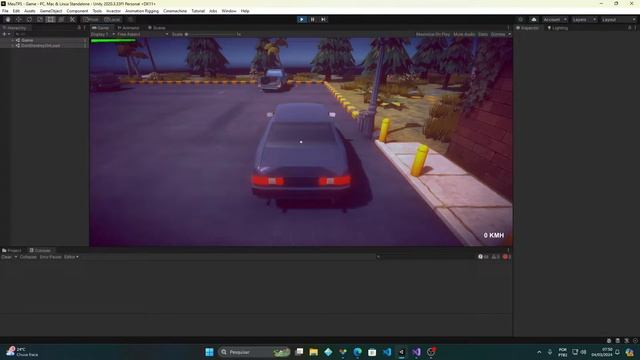The image size is (640, 360).
Task: Open the Display 1 dropdown
Action: [x=103, y=34]
